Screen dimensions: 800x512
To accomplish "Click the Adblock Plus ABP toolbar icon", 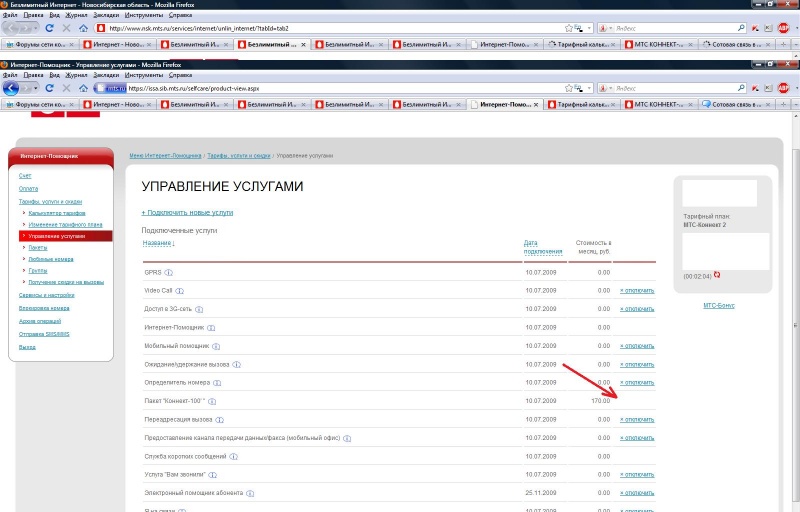I will click(784, 88).
